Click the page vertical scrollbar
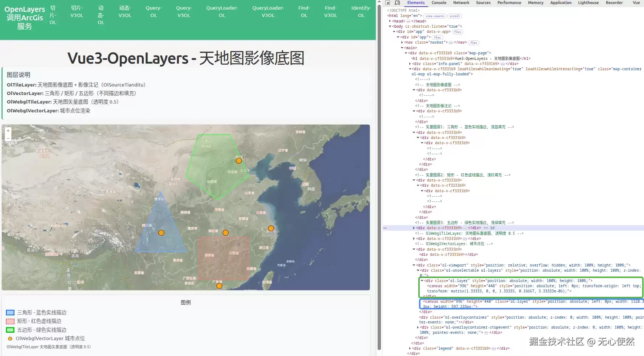This screenshot has height=356, width=644. 379,177
